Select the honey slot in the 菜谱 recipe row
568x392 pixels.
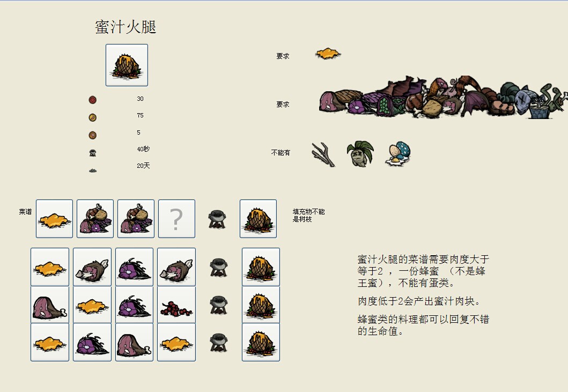(x=54, y=219)
